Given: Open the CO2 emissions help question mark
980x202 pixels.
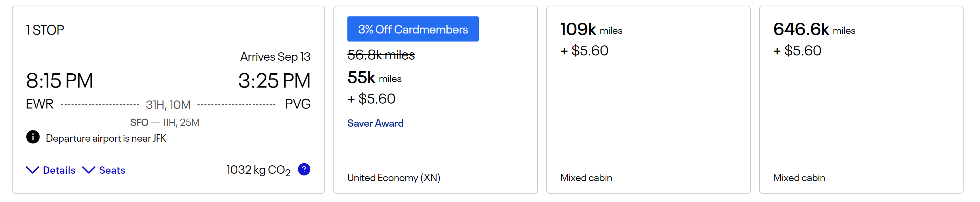Looking at the screenshot, I should [x=304, y=169].
